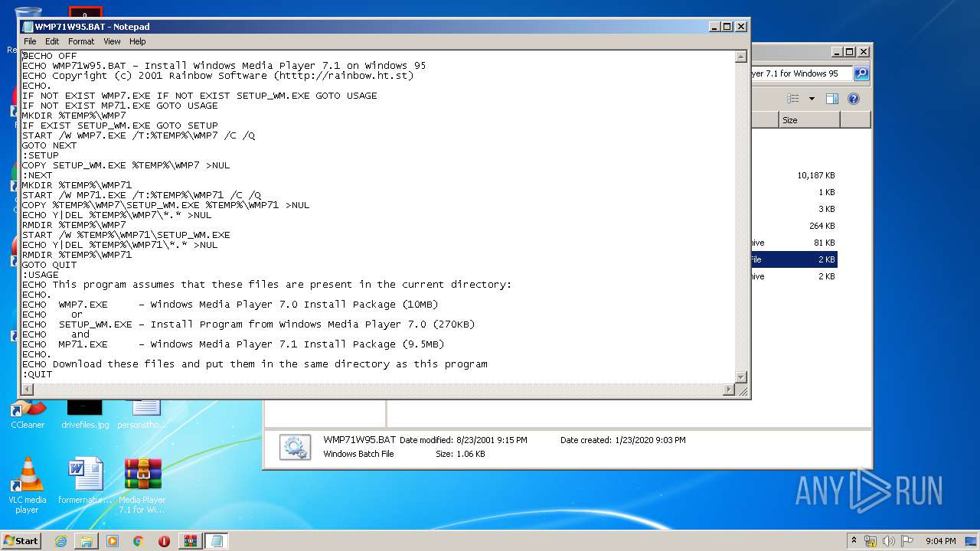Click Date created value in details pane
Image resolution: width=980 pixels, height=551 pixels.
click(x=649, y=440)
